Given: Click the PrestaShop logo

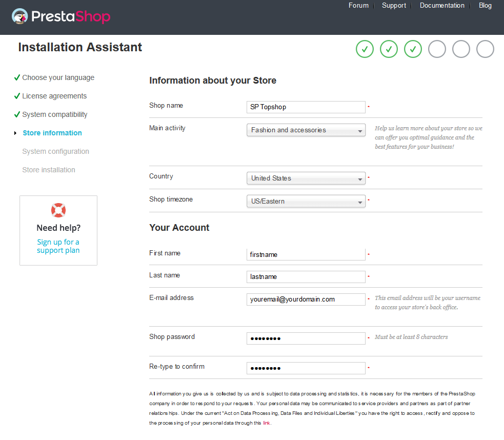Looking at the screenshot, I should 61,17.
